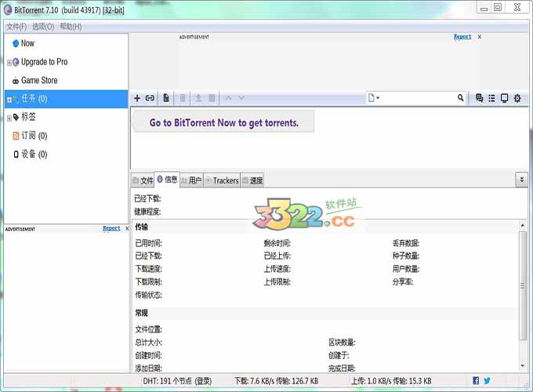This screenshot has height=392, width=533.
Task: Click the info pane scrollbar thumb
Action: (523, 285)
